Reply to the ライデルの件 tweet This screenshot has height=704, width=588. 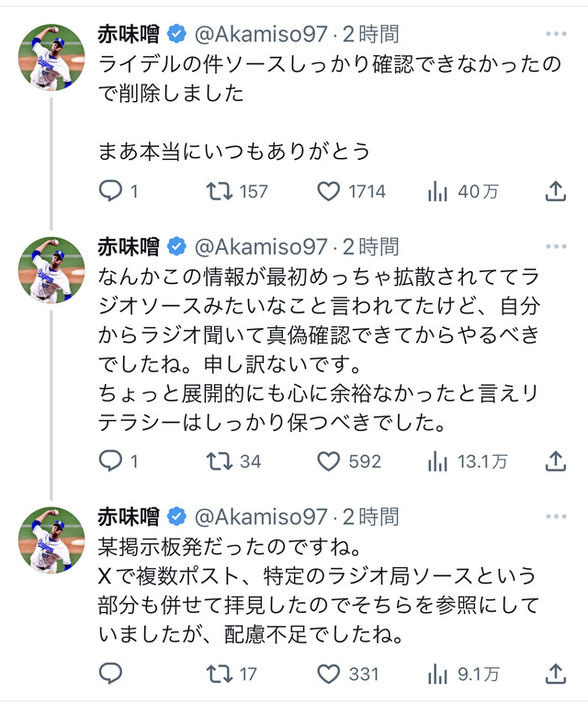[x=110, y=191]
